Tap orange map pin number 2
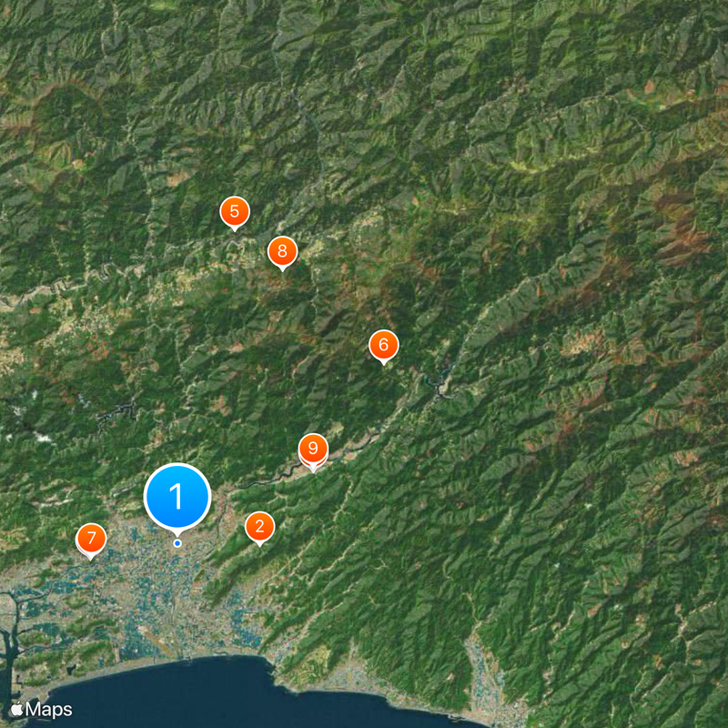The image size is (728, 728). (x=259, y=527)
